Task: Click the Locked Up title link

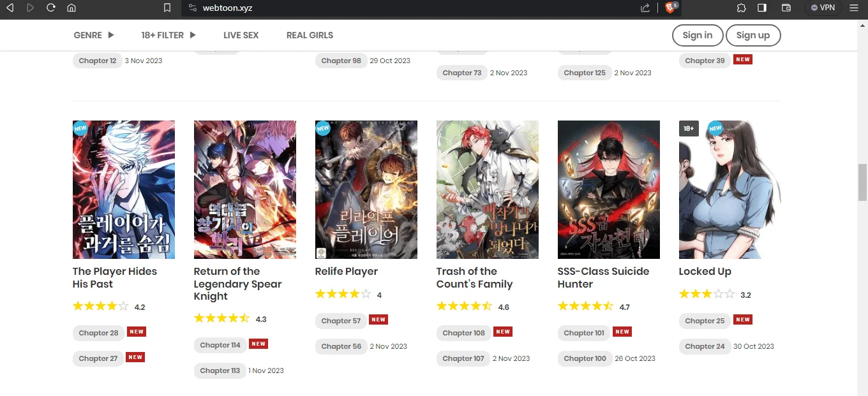Action: pyautogui.click(x=705, y=271)
